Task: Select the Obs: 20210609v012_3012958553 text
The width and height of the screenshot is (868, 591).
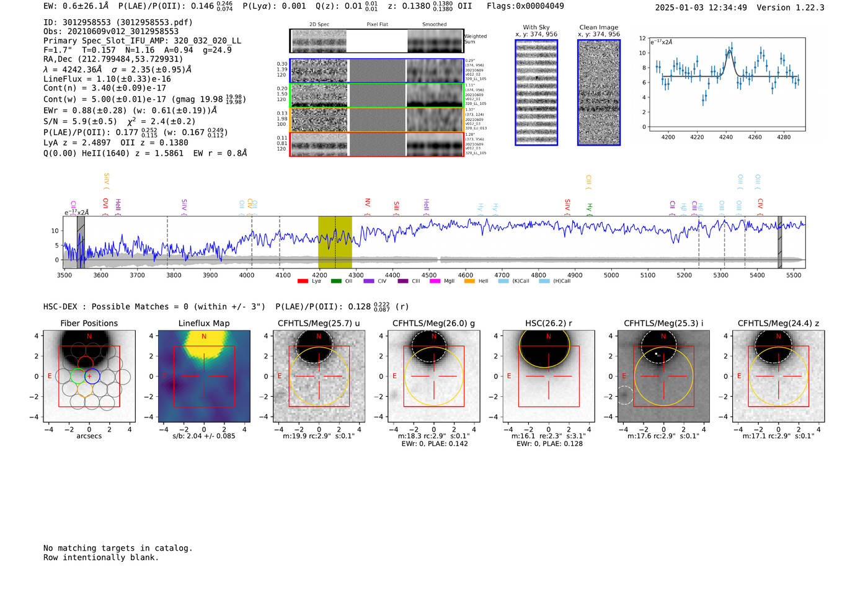Action: click(x=111, y=32)
